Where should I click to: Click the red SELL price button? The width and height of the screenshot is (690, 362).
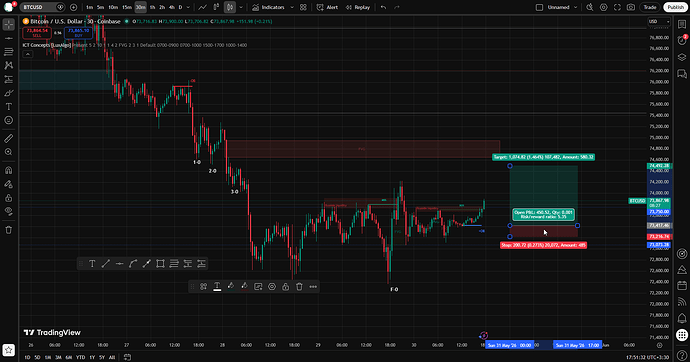37,33
